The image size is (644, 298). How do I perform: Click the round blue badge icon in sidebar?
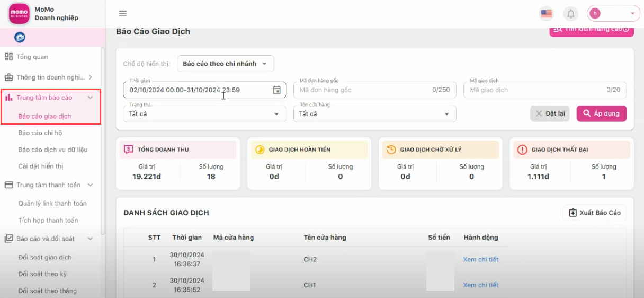pos(20,37)
